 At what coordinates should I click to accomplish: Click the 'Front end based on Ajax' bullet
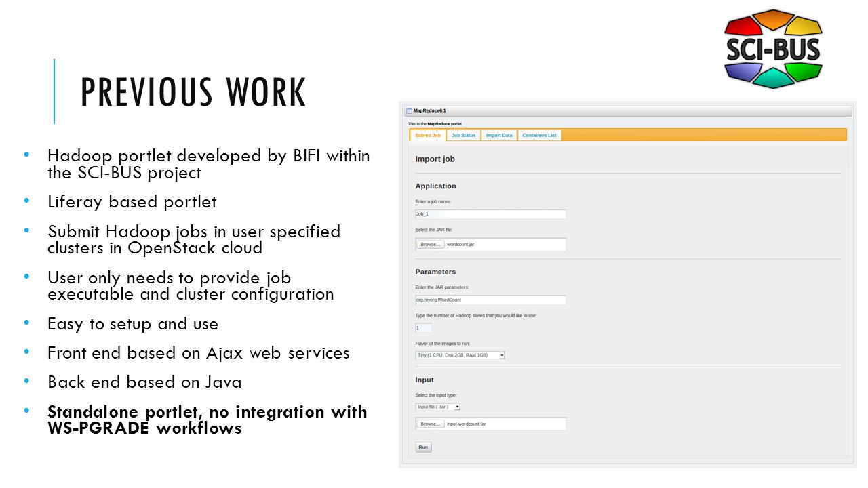point(199,353)
